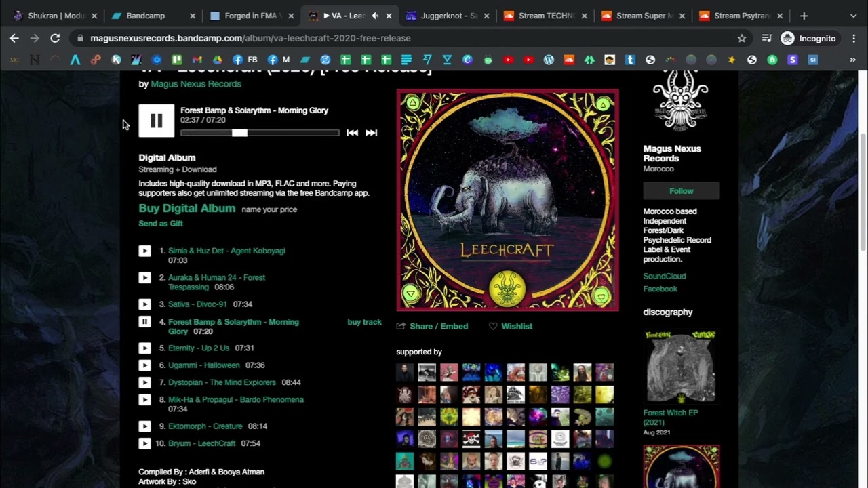Follow Magus Nexus Records

pyautogui.click(x=682, y=191)
